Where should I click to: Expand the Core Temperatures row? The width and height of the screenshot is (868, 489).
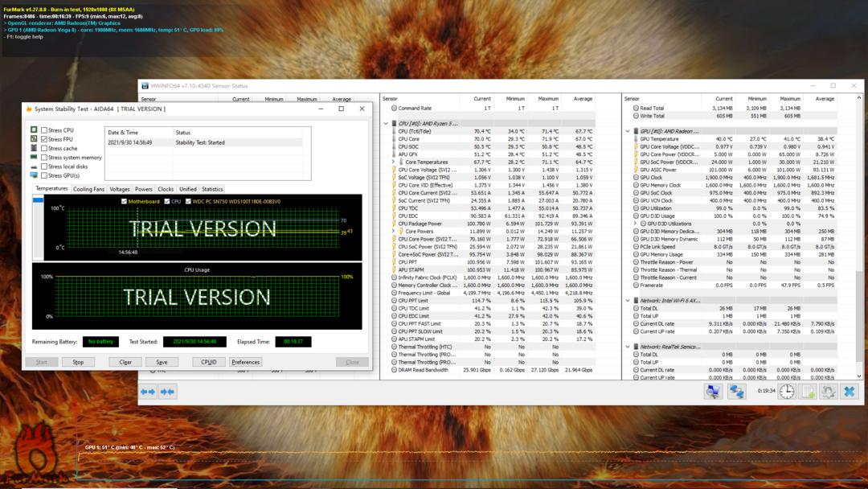(393, 162)
